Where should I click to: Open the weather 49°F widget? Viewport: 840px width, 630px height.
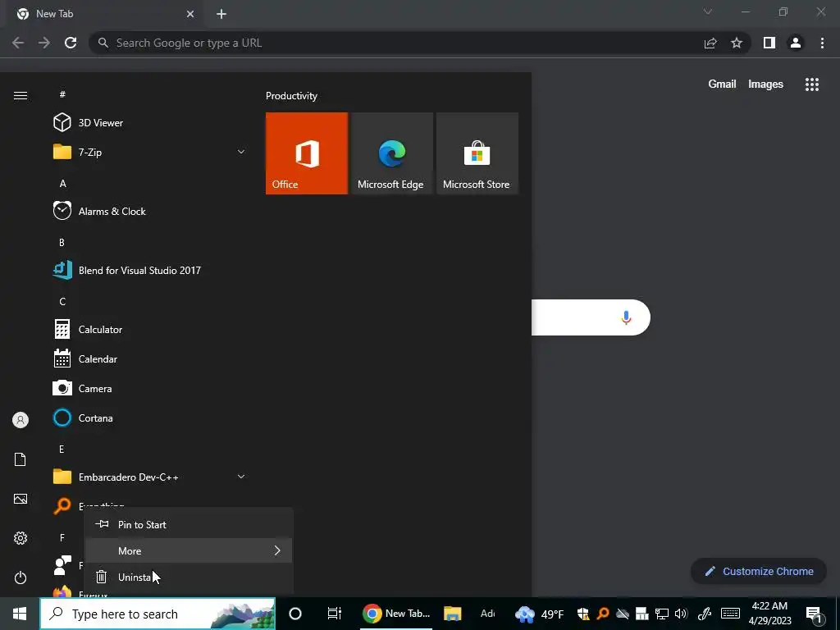tap(539, 614)
